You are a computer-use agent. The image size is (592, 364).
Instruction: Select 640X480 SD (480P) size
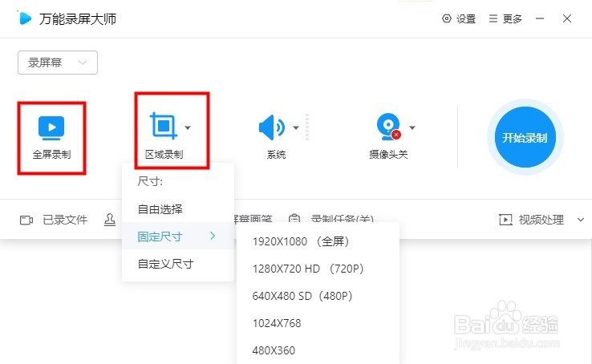click(318, 296)
